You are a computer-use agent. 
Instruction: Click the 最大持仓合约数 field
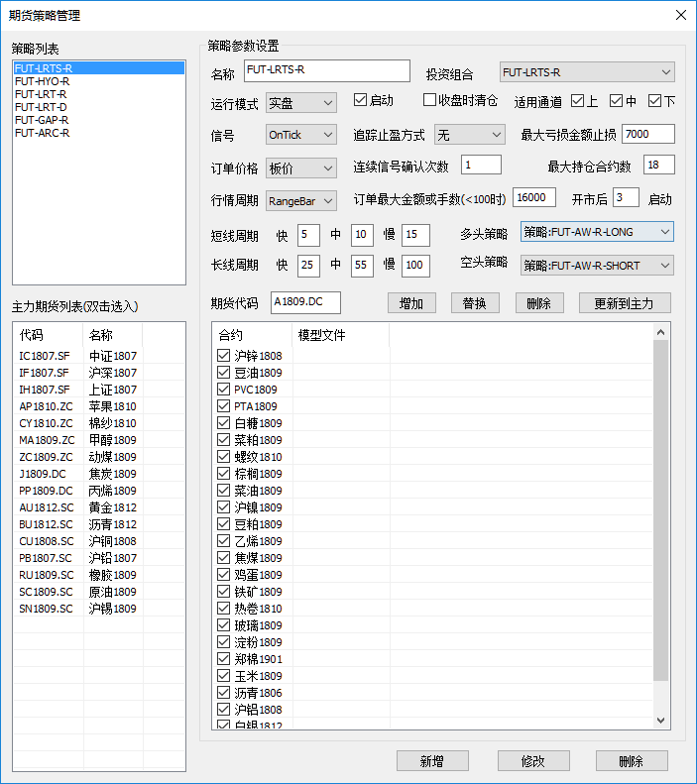(659, 165)
